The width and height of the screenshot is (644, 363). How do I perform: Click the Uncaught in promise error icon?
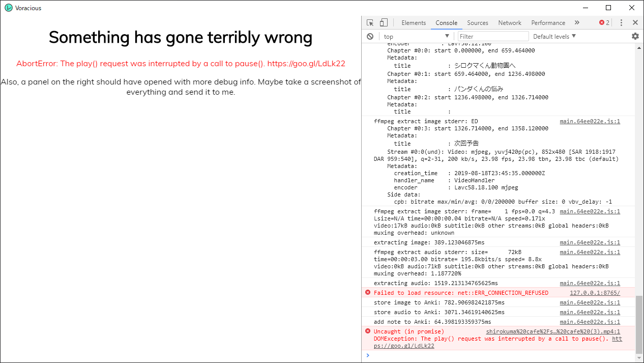click(368, 331)
